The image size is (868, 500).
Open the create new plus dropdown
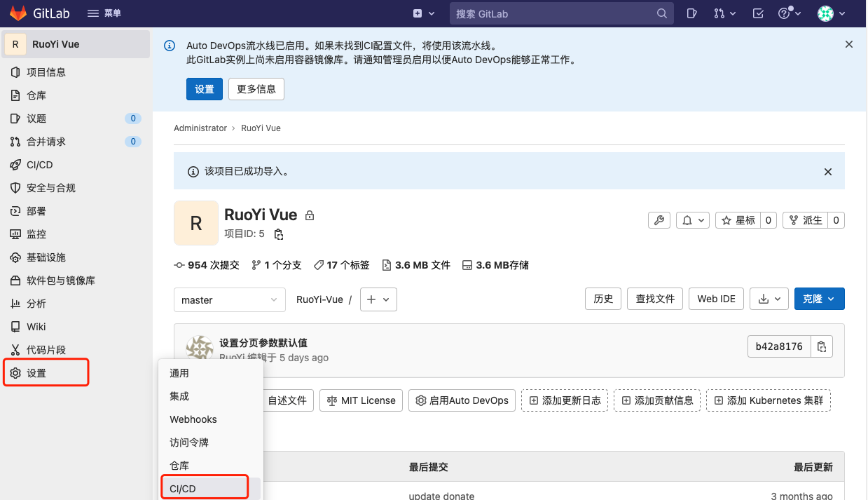pos(424,13)
